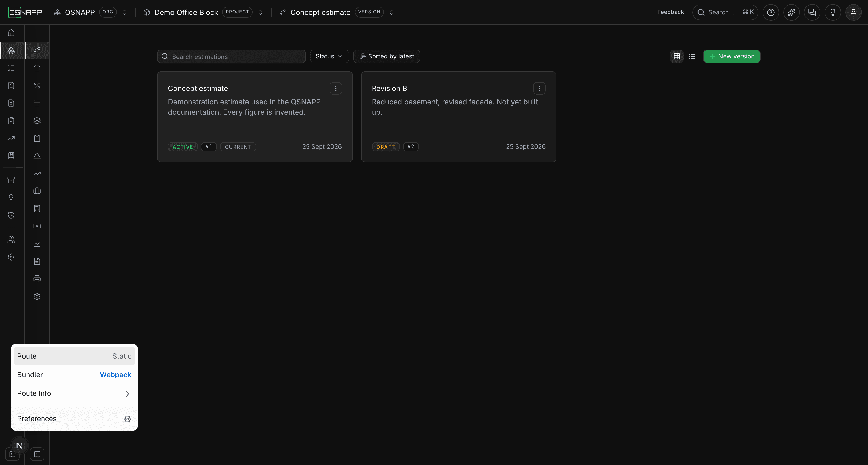Image resolution: width=868 pixels, height=465 pixels.
Task: Open the users team icon in the sidebar
Action: pos(11,239)
